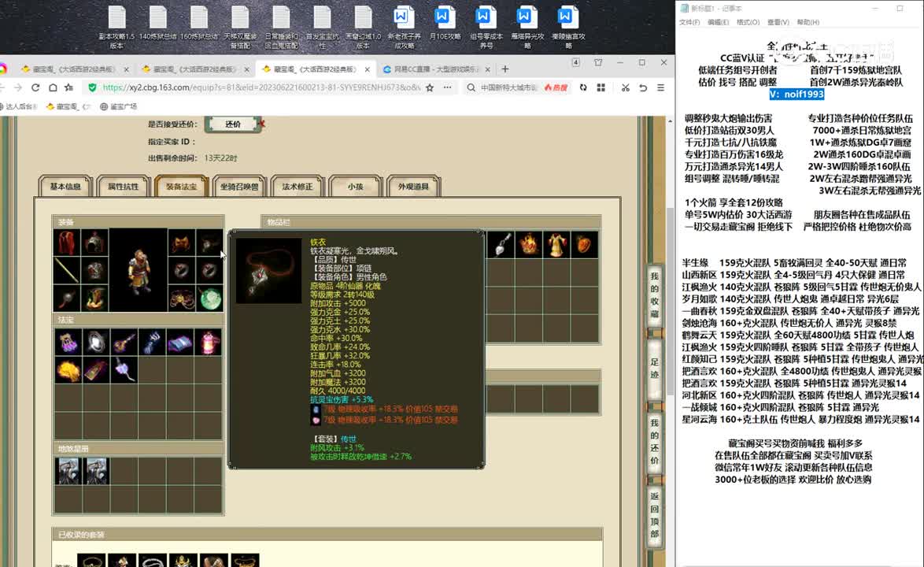Switch to the 法术修正 tab

(297, 187)
